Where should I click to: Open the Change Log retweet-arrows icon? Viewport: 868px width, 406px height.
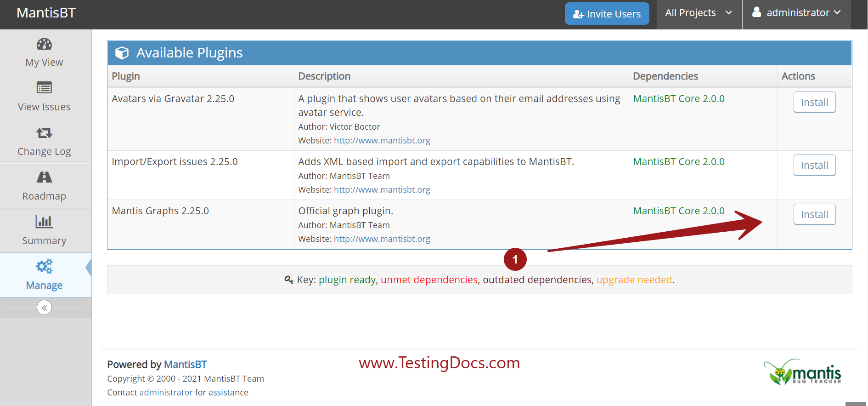tap(44, 133)
